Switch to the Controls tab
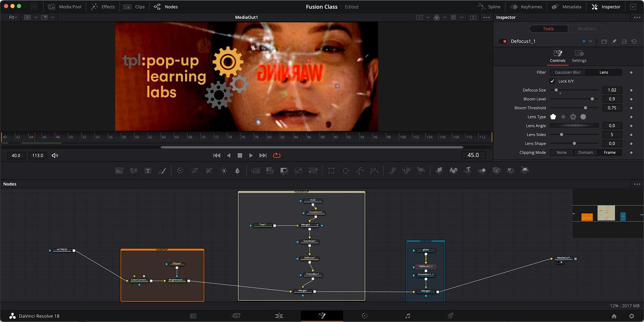The height and width of the screenshot is (322, 644). point(558,56)
